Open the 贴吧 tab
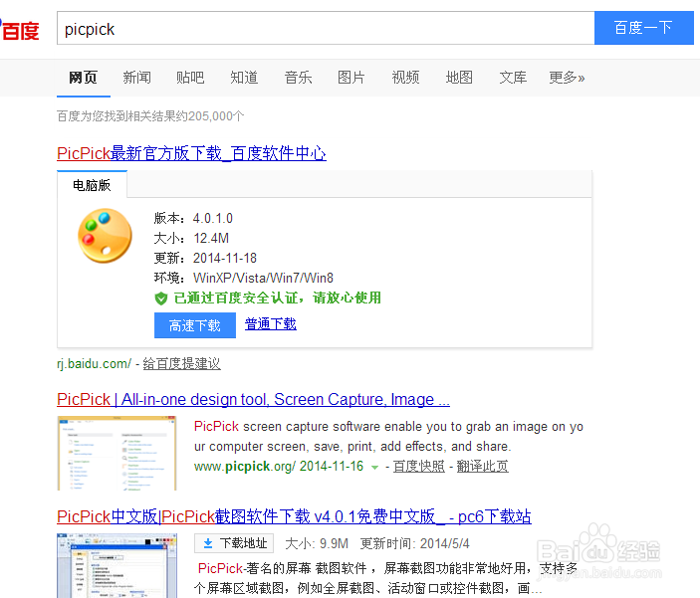Image resolution: width=700 pixels, height=598 pixels. (x=190, y=78)
